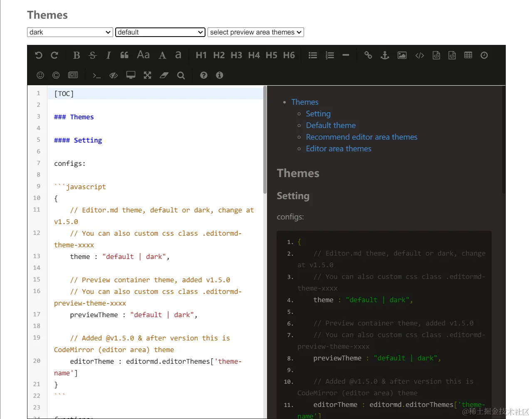Toggle live preview watch eye icon
This screenshot has height=419, width=532.
(x=114, y=75)
